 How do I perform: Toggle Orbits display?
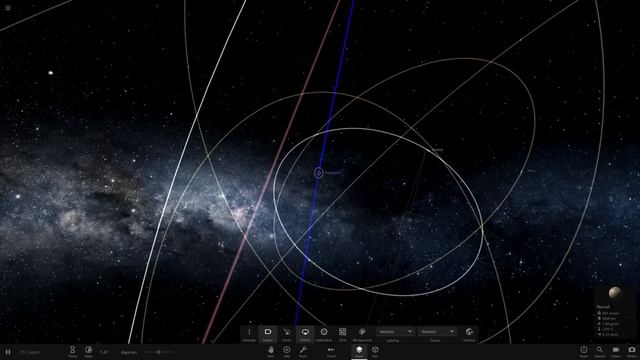tap(305, 334)
